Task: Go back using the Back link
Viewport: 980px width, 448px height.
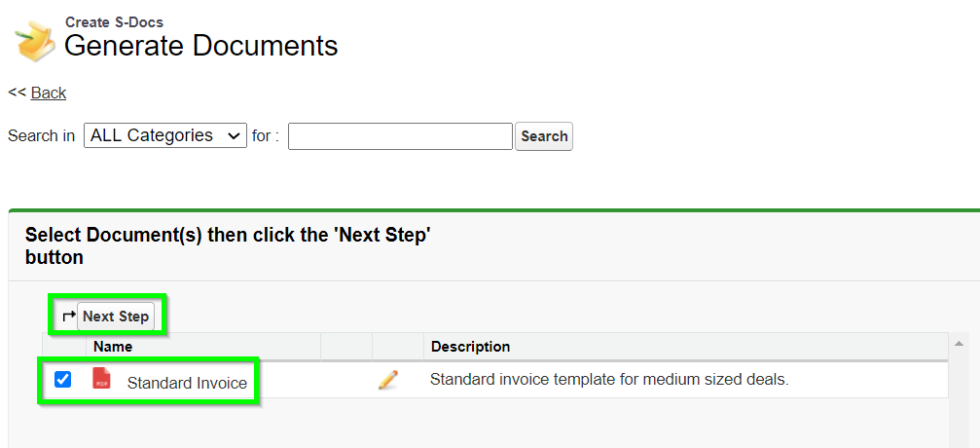Action: pos(48,93)
